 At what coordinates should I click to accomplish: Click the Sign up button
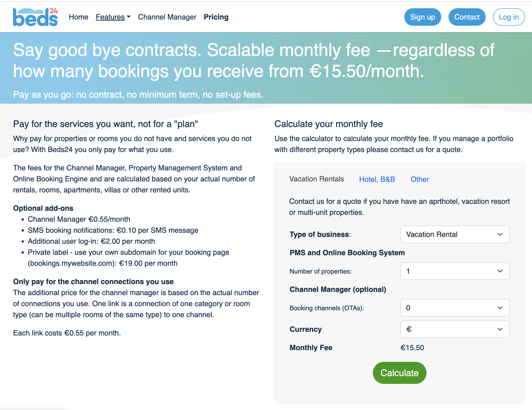pos(422,17)
